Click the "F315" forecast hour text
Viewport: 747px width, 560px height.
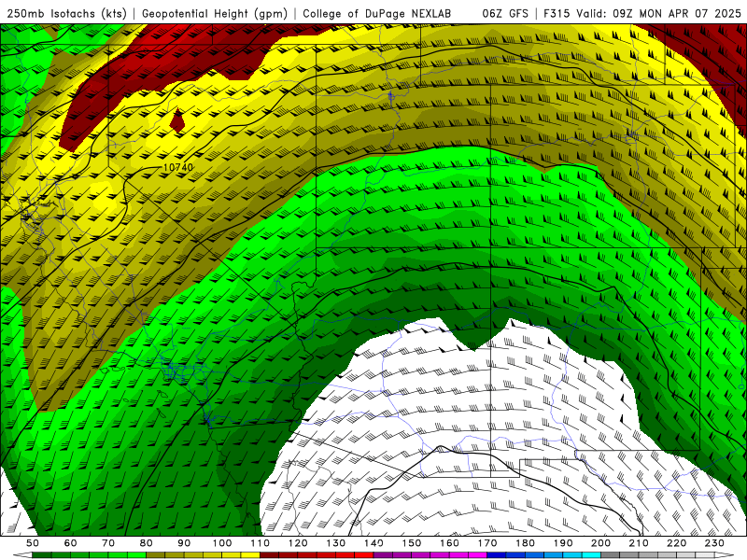pyautogui.click(x=557, y=14)
